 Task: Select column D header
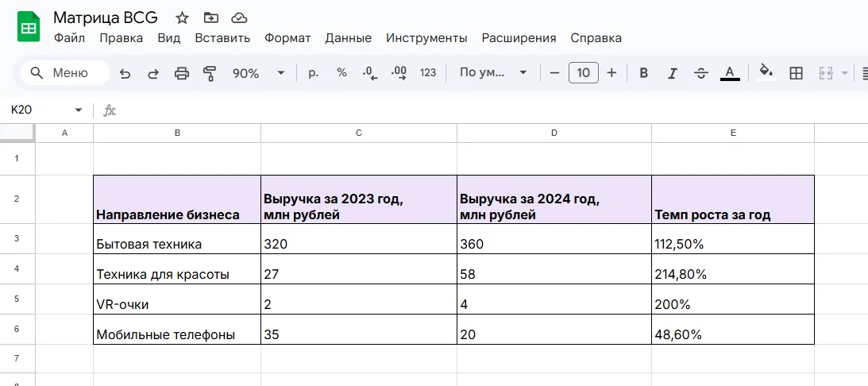point(554,133)
